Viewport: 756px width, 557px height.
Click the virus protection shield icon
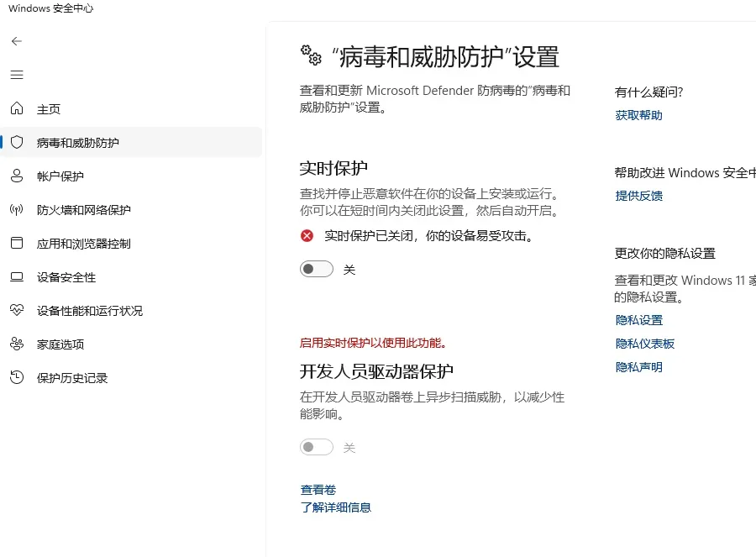click(x=17, y=143)
